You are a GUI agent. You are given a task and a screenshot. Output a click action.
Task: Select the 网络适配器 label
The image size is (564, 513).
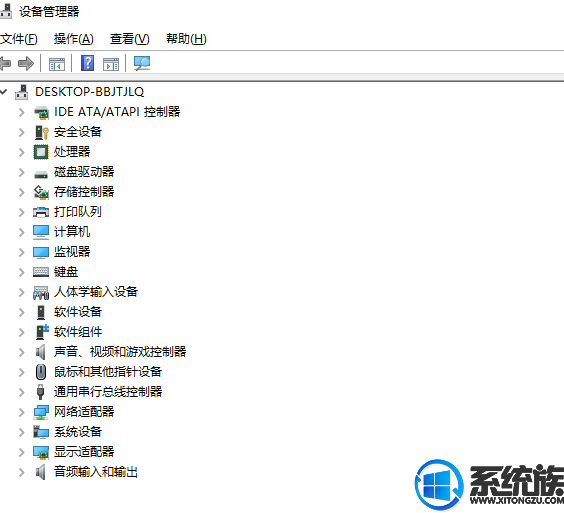point(84,412)
